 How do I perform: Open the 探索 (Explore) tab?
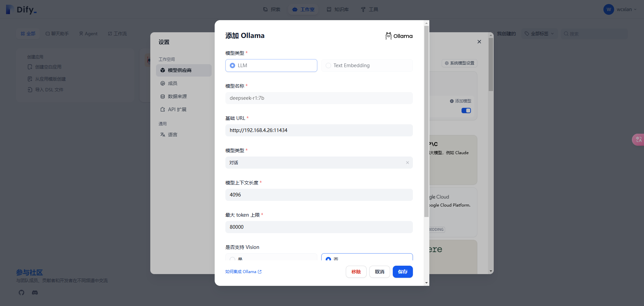[272, 9]
